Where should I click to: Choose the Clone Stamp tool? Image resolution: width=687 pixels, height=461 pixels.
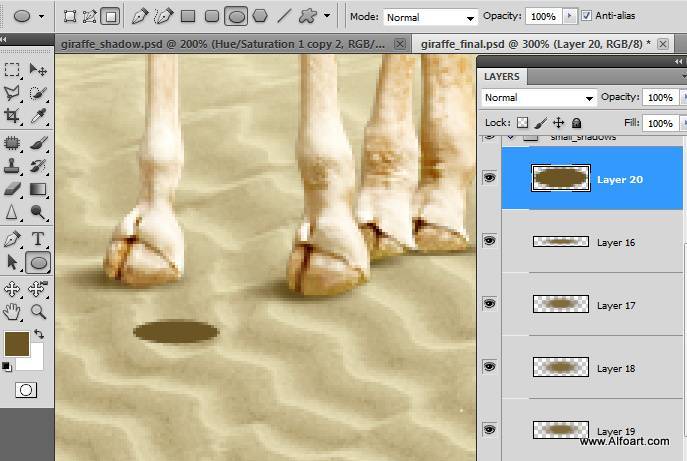(x=13, y=165)
